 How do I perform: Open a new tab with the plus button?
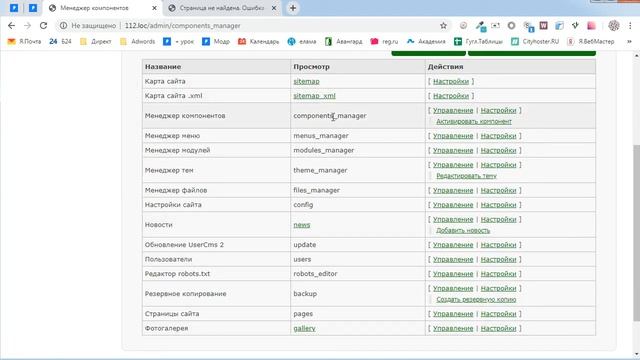[293, 8]
